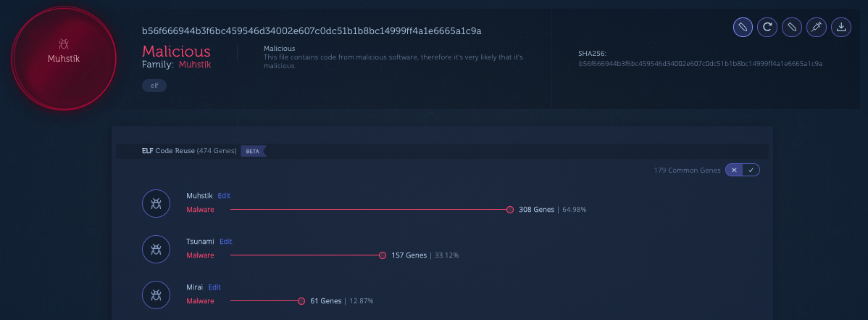Viewport: 868px width, 320px height.
Task: Click the red Malicious verdict heading
Action: click(176, 51)
